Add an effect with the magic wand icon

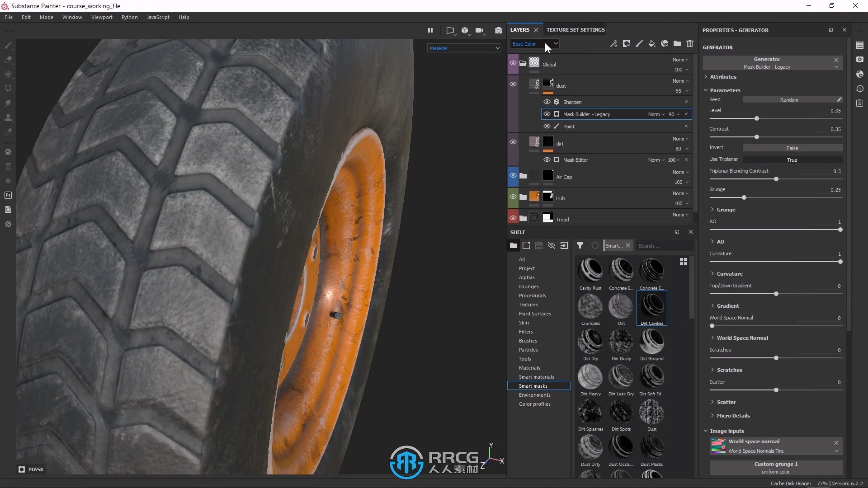[614, 44]
